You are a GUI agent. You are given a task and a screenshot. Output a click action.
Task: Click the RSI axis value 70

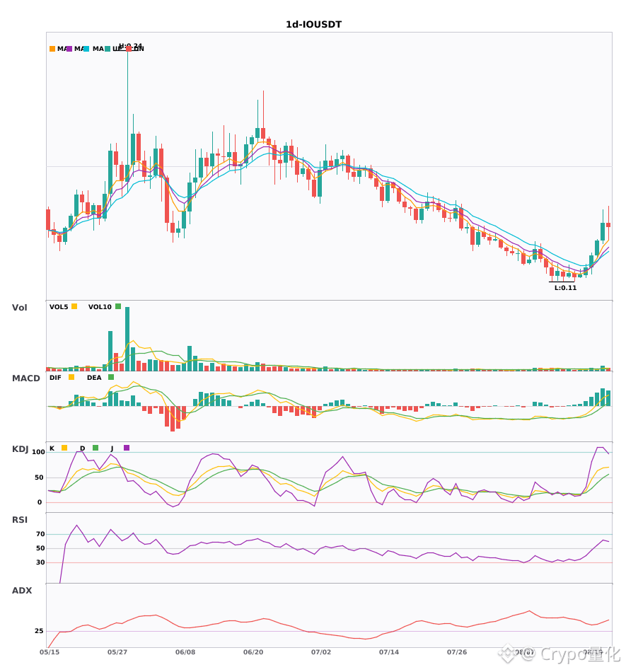[40, 534]
